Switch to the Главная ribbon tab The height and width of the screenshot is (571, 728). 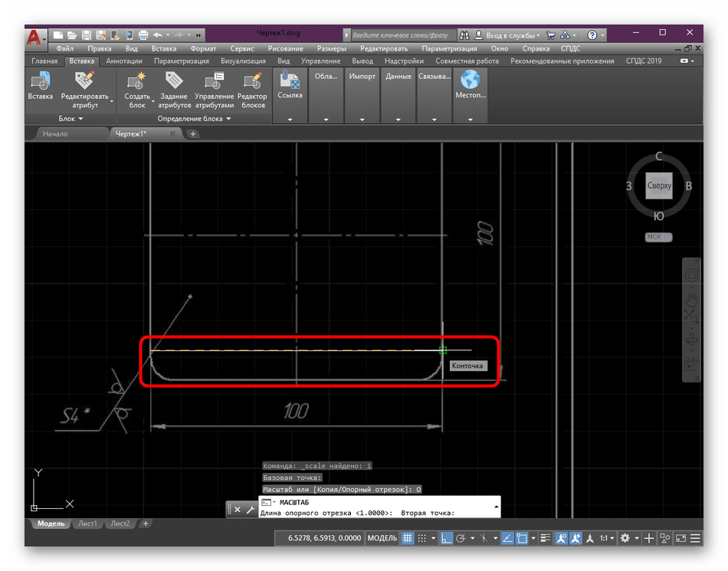coord(44,61)
